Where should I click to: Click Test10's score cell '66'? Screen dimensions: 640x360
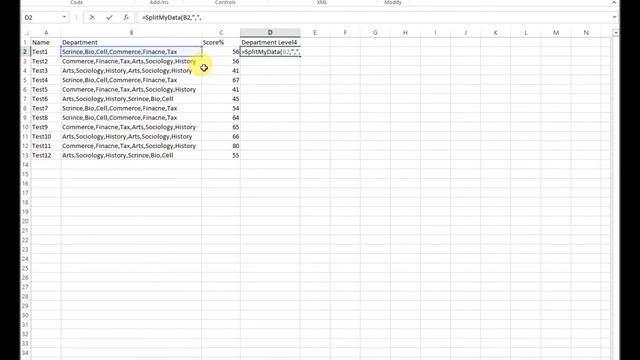[x=221, y=136]
